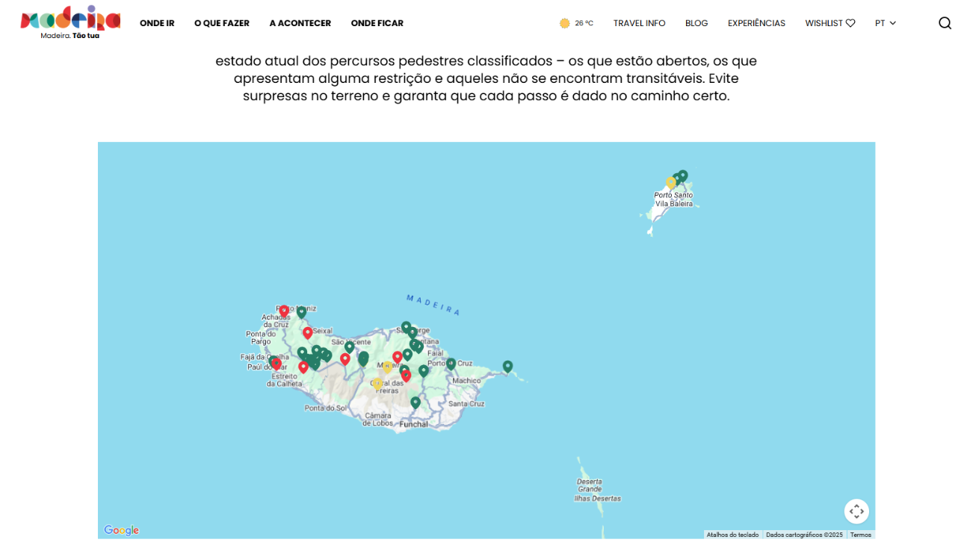Go to Travel Info page

(639, 23)
